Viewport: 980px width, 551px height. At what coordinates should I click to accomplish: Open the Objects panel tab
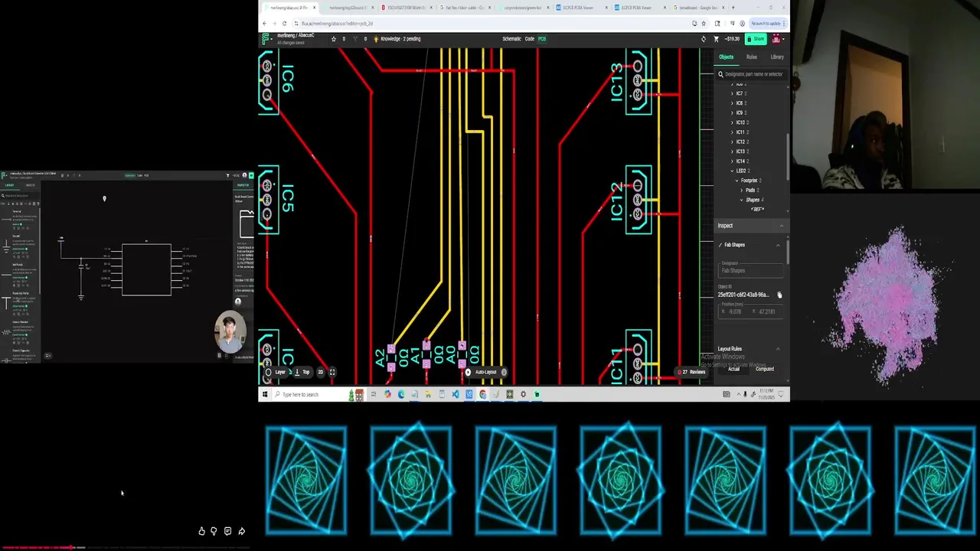click(x=726, y=57)
